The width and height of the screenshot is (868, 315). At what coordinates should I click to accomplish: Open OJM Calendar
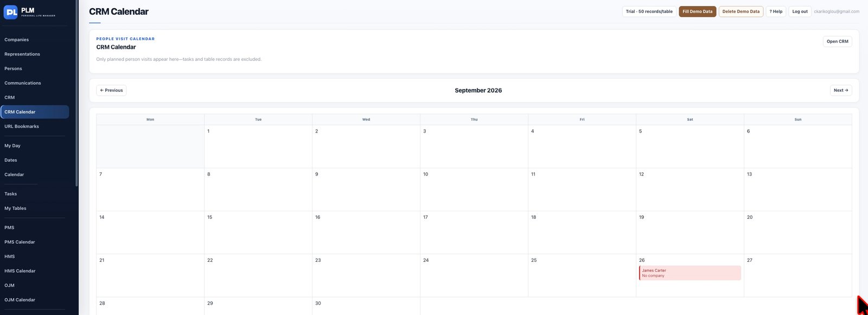click(20, 300)
